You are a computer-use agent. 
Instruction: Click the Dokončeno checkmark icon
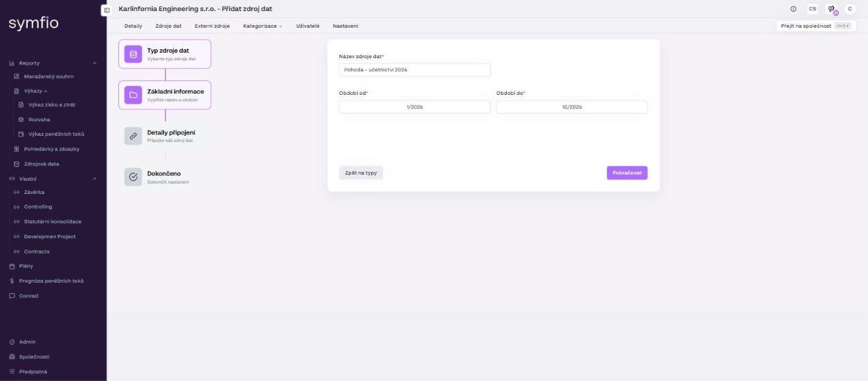(x=133, y=177)
